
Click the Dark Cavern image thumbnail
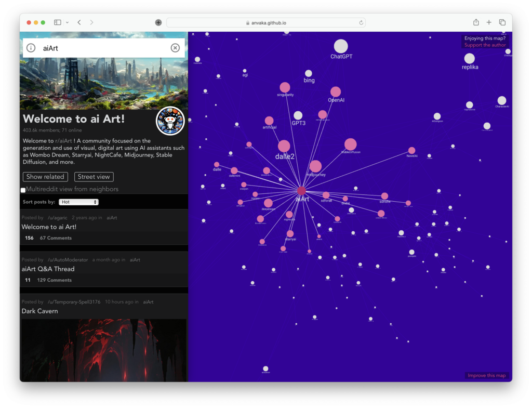pos(104,350)
